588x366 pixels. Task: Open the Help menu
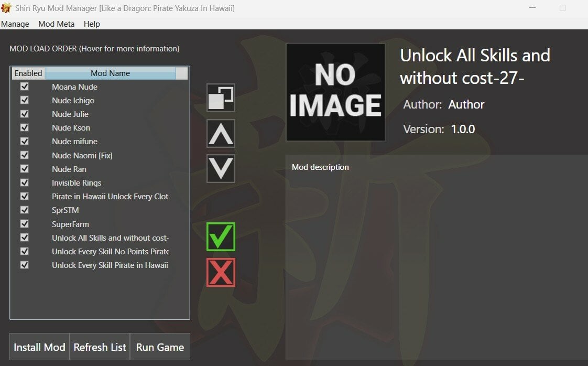tap(92, 24)
